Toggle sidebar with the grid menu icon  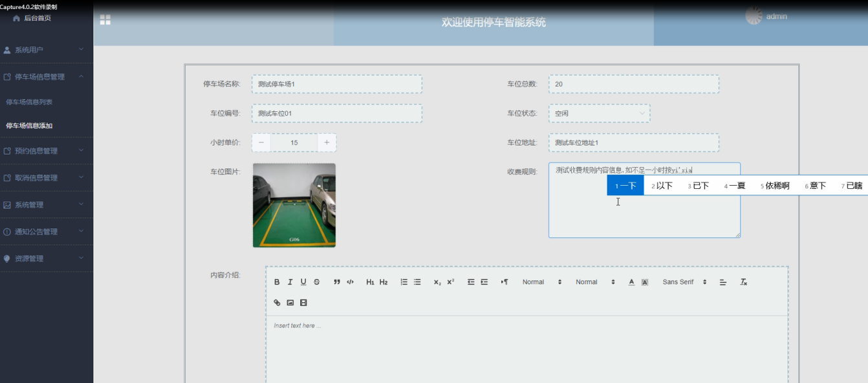tap(105, 20)
